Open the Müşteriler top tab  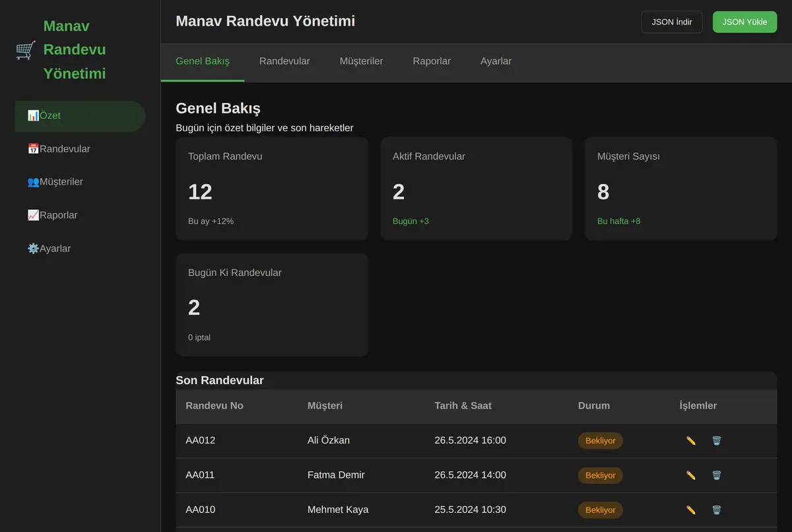(x=361, y=61)
